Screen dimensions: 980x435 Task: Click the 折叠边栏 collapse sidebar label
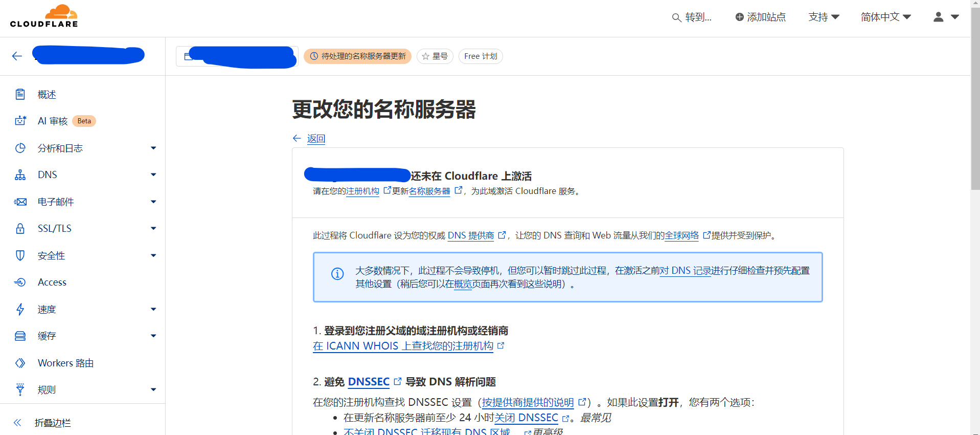[53, 422]
